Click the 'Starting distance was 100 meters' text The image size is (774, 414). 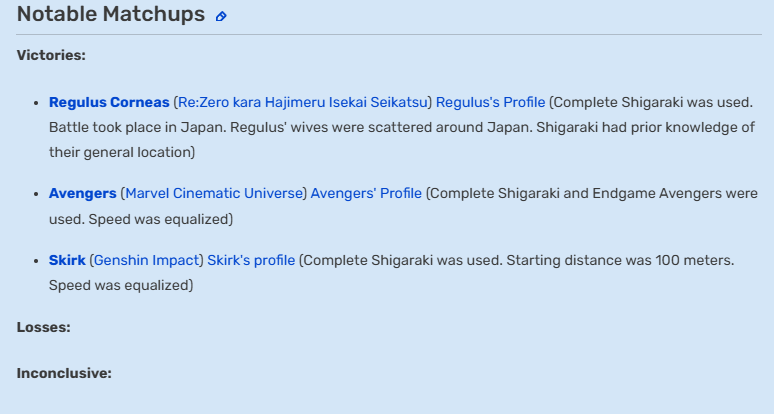620,260
